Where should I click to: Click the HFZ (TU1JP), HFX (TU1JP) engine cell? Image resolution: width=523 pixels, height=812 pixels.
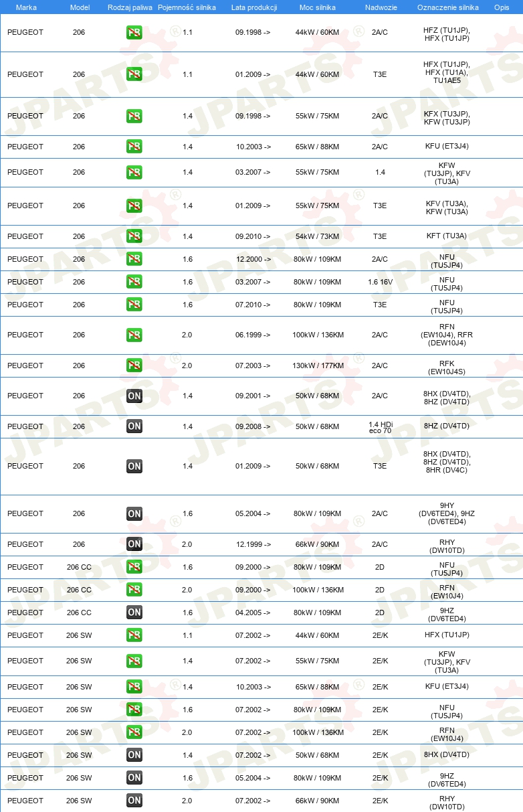point(447,35)
